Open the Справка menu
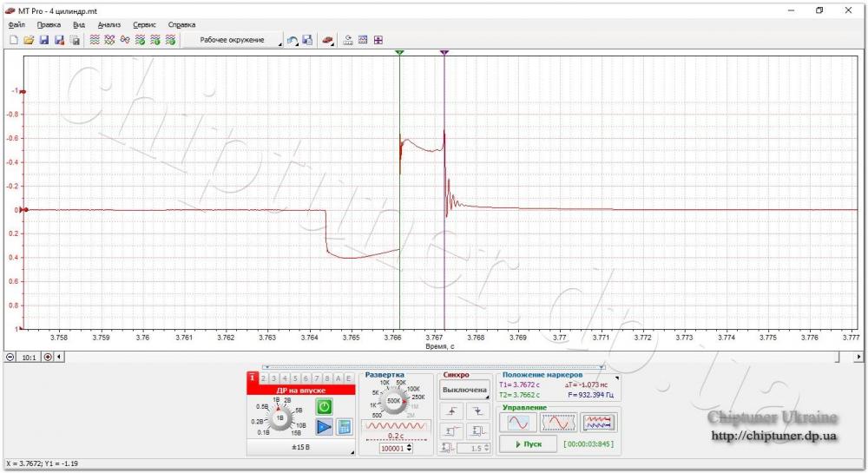Viewport: 868px width, 473px height. pos(181,25)
